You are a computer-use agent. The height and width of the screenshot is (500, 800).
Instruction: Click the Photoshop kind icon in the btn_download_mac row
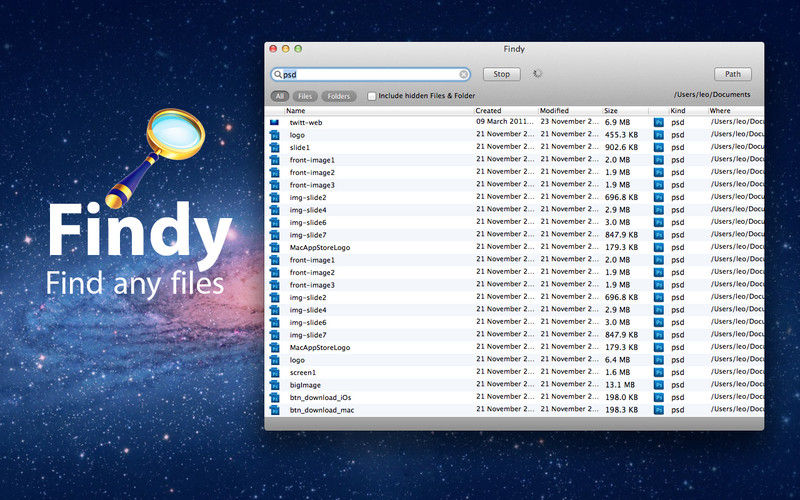(x=659, y=410)
